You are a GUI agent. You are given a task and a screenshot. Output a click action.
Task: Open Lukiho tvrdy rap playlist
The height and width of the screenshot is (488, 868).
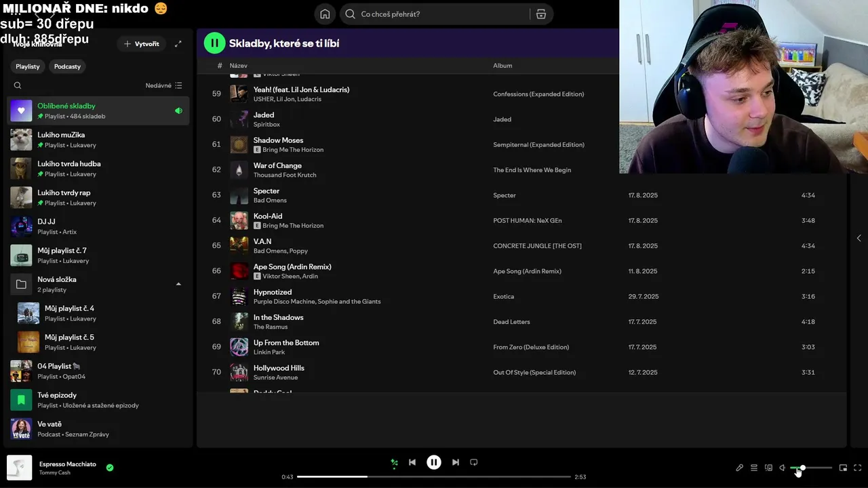(98, 197)
